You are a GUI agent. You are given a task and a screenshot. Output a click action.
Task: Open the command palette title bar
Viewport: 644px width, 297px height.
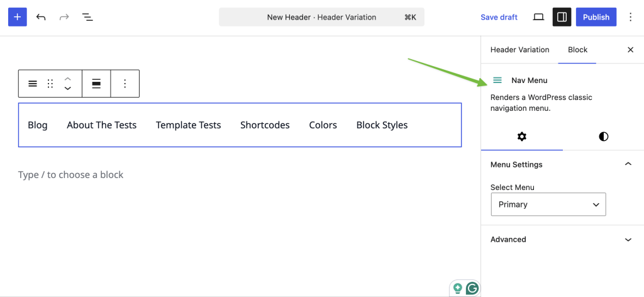[321, 17]
